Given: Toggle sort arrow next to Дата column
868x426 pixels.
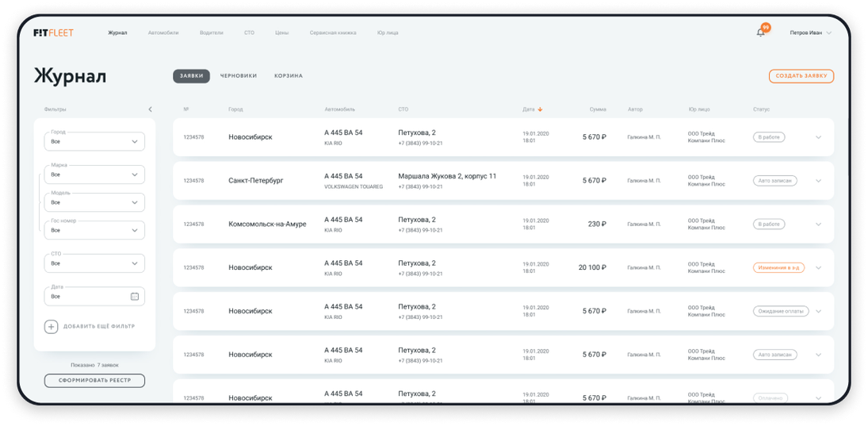Looking at the screenshot, I should click(540, 109).
